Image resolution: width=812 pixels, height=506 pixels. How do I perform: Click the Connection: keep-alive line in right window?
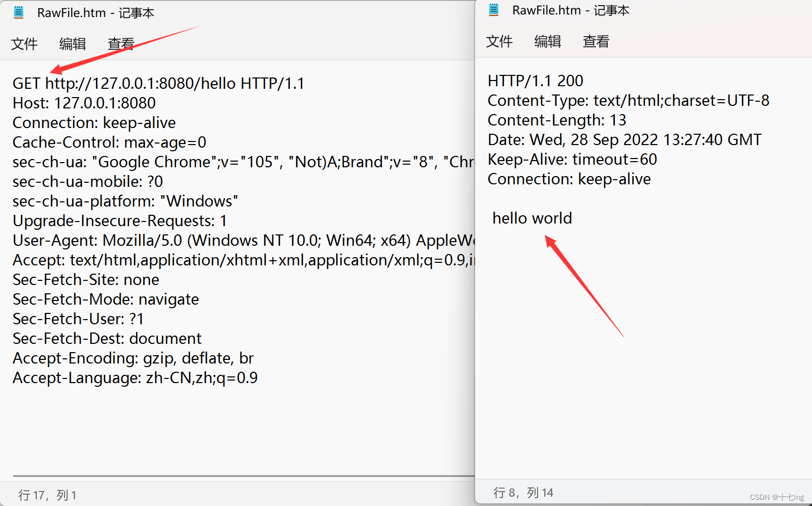569,179
